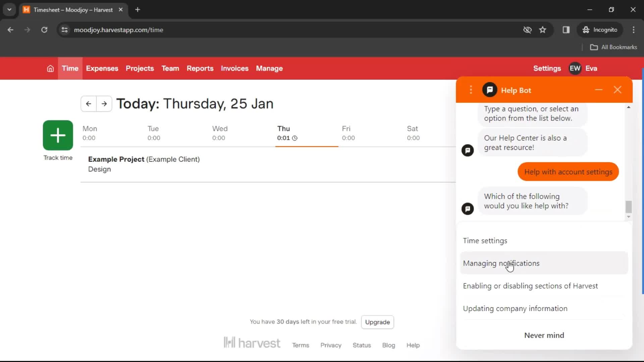Open the Eva user menu

pyautogui.click(x=591, y=68)
